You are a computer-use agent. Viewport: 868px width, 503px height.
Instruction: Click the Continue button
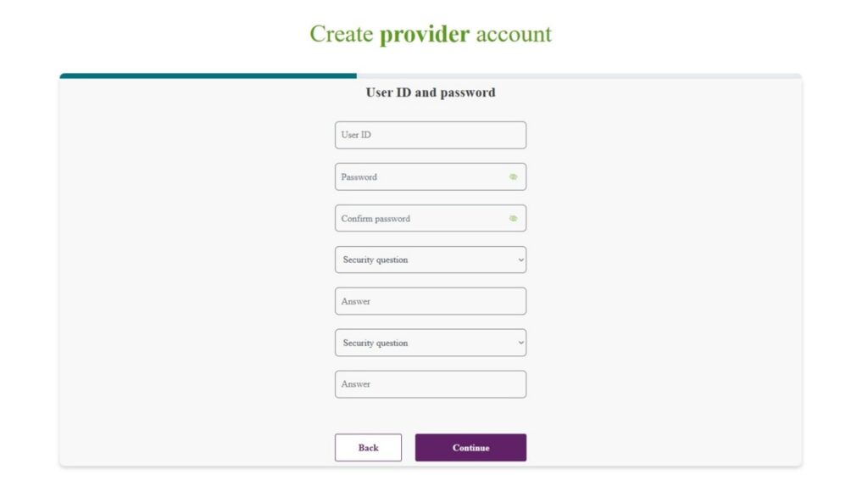[x=470, y=447]
